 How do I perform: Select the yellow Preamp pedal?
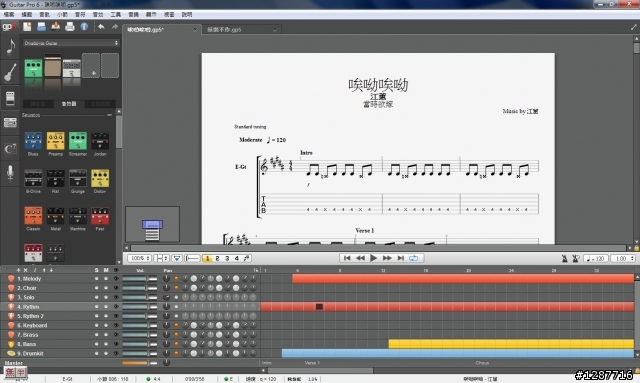click(56, 141)
